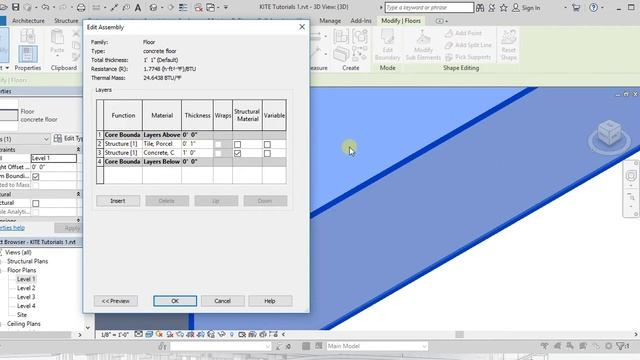This screenshot has height=360, width=640.
Task: Click the Help question mark icon
Action: pyautogui.click(x=594, y=7)
